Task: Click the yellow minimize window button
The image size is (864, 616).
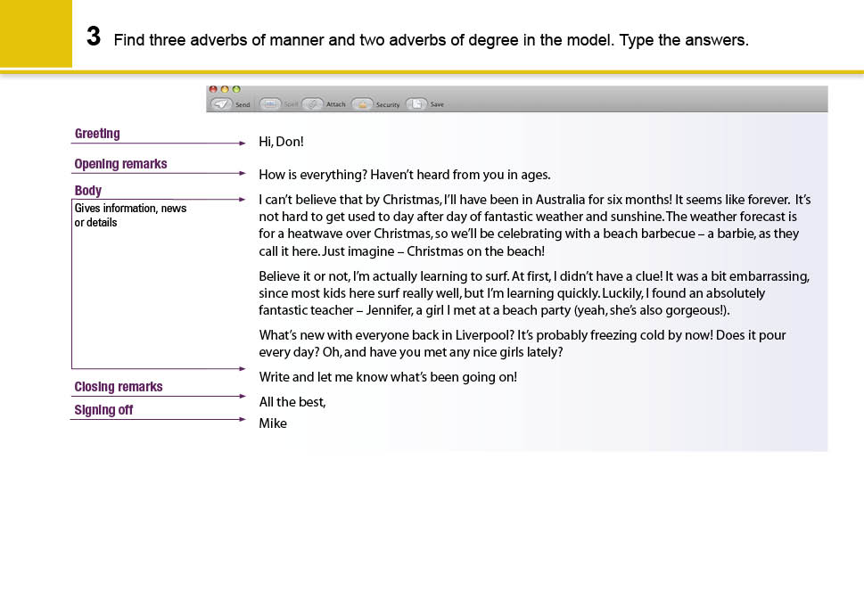Action: (225, 90)
